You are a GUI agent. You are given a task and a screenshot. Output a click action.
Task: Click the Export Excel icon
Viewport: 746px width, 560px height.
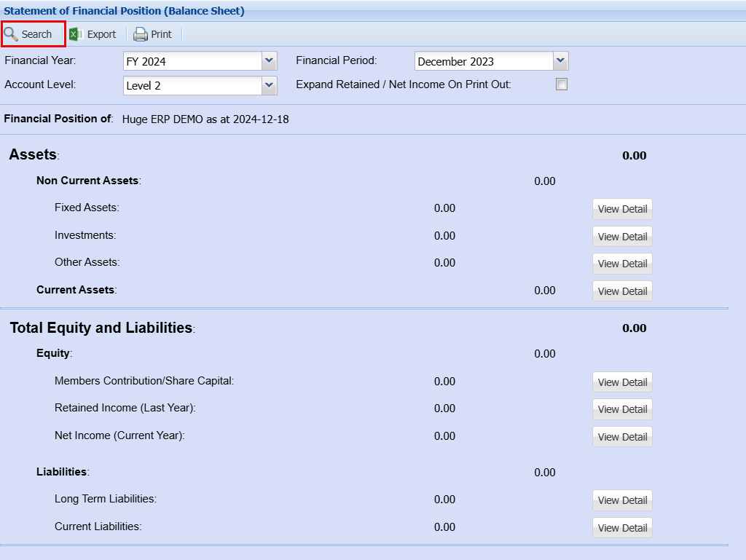click(x=76, y=34)
